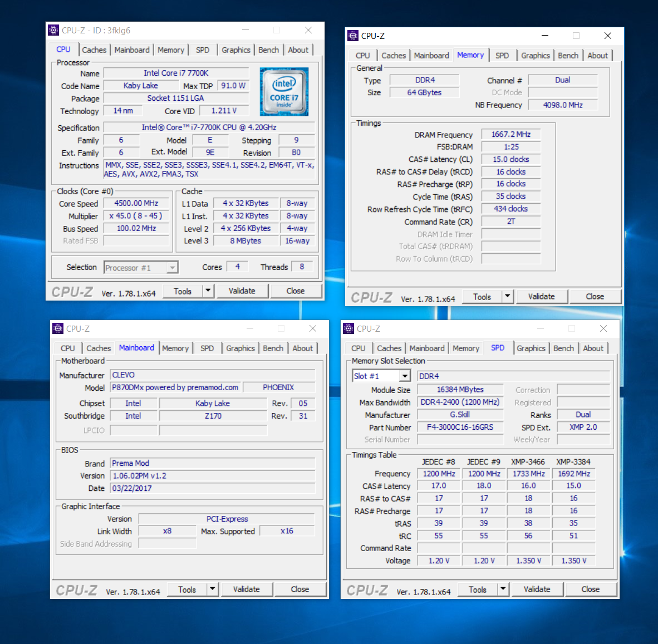Click the CLEVO manufacturer field
658x644 pixels.
pyautogui.click(x=213, y=375)
